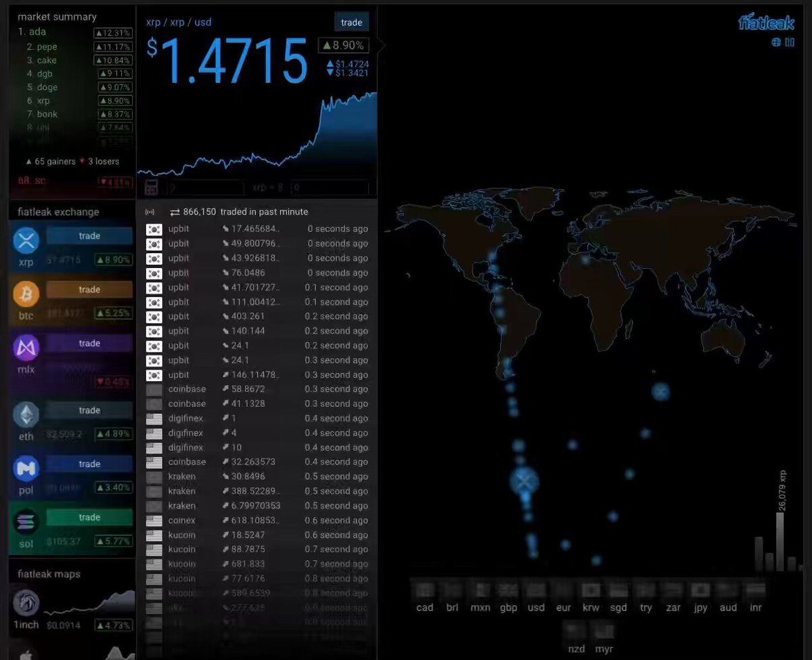This screenshot has width=812, height=660.
Task: Focus the xrp amount field in the calculator
Action: click(x=206, y=188)
